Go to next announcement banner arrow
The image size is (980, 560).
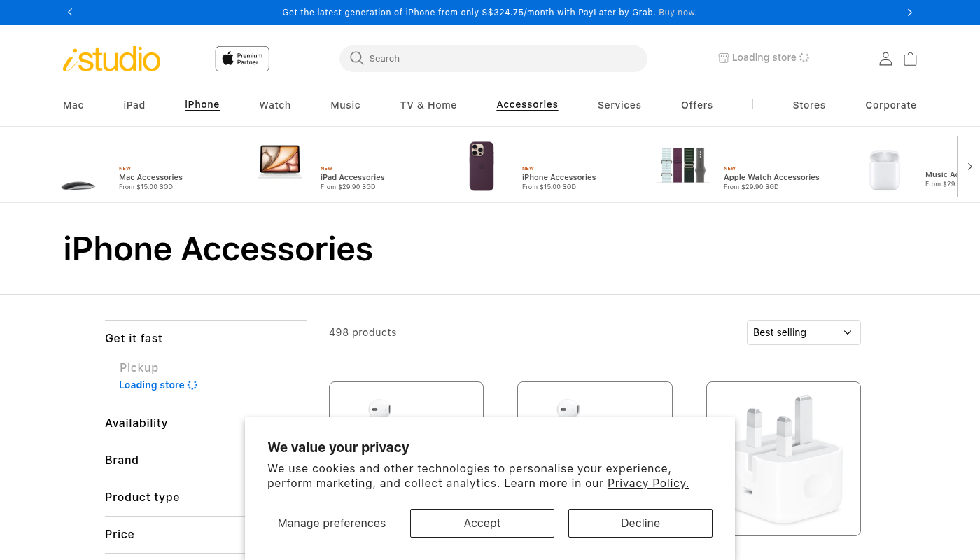coord(909,12)
